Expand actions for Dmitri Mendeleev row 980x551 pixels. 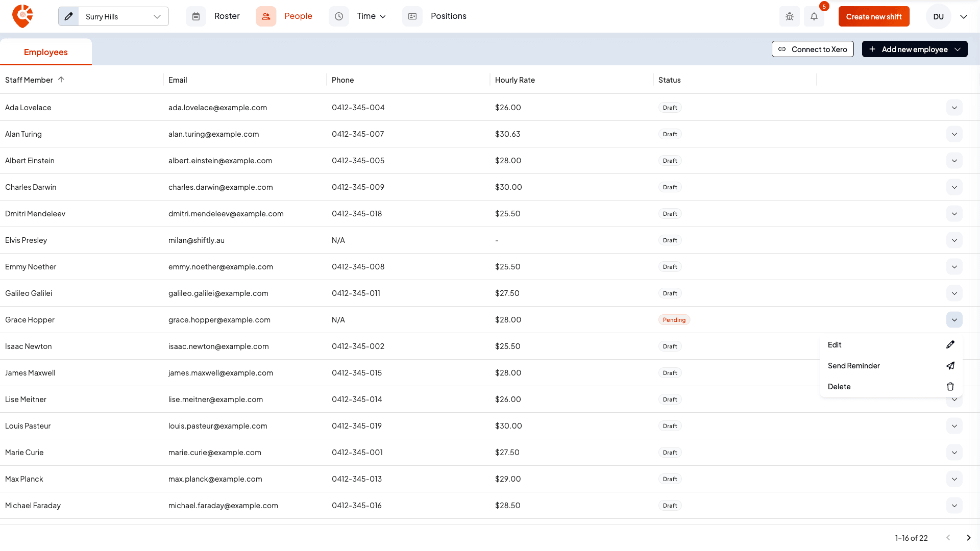point(954,214)
